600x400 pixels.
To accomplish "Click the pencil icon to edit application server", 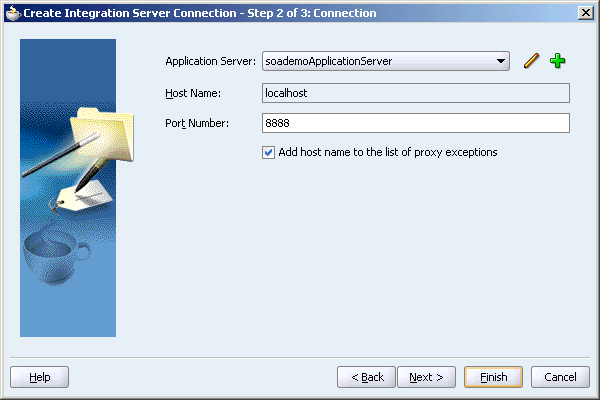I will click(x=532, y=61).
